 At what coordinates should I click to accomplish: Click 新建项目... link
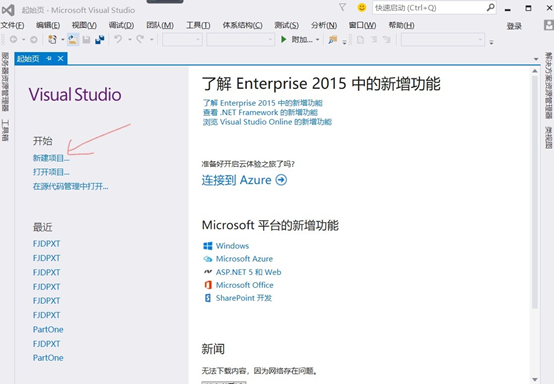pyautogui.click(x=51, y=158)
